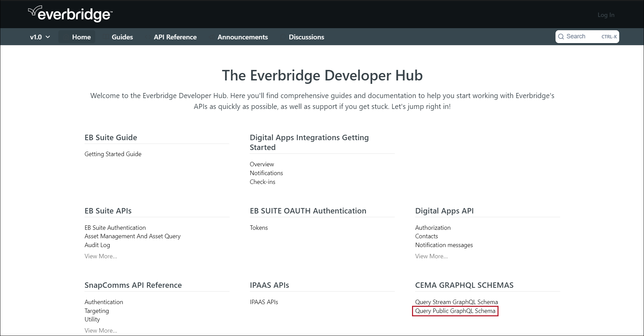The height and width of the screenshot is (336, 644).
Task: Open Query Public GraphQL Schema link
Action: point(455,311)
